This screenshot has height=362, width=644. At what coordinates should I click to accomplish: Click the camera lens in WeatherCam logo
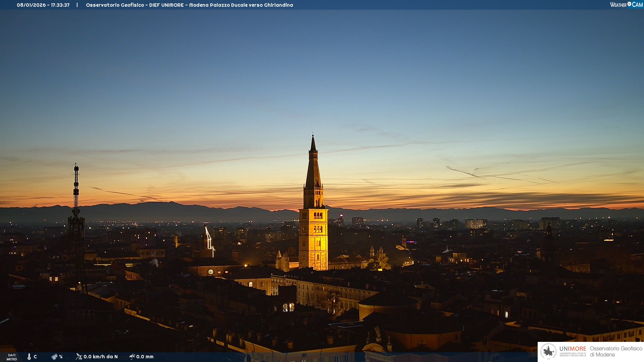[629, 4]
